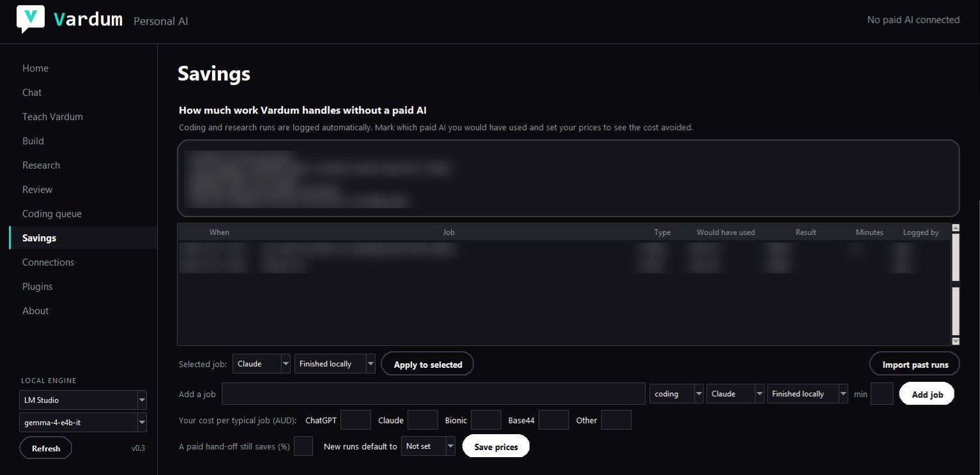Navigate to Research

click(41, 165)
